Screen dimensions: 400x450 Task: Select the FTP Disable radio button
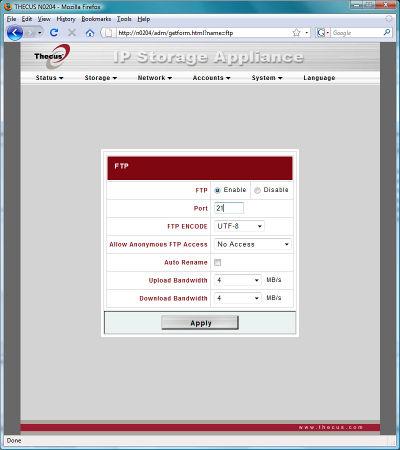(257, 190)
